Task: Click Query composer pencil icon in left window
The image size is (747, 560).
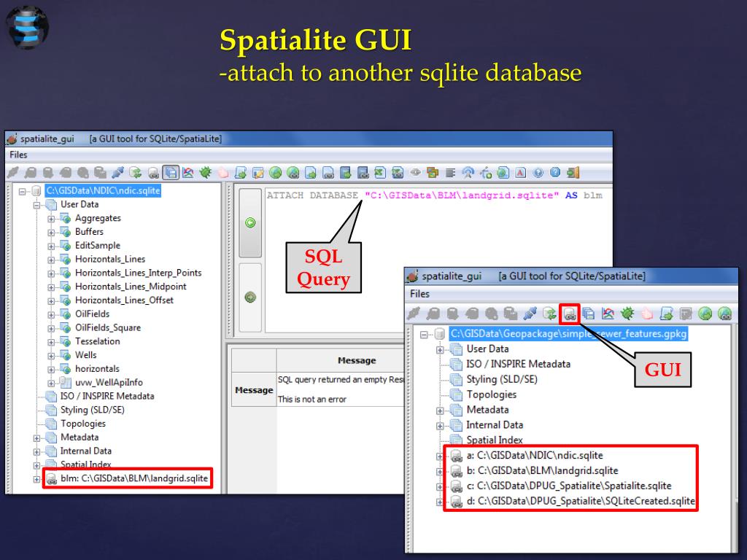Action: [x=258, y=172]
